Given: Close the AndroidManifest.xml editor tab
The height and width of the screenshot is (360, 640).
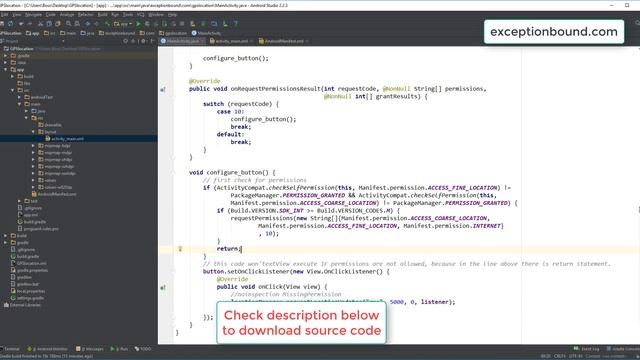Looking at the screenshot, I should pyautogui.click(x=307, y=41).
